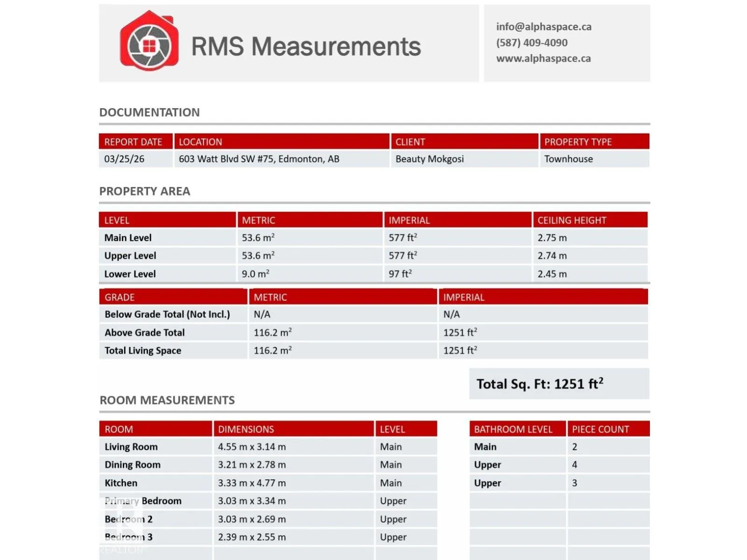Click the CEILING HEIGHT column header
Image resolution: width=747 pixels, height=560 pixels.
click(571, 220)
